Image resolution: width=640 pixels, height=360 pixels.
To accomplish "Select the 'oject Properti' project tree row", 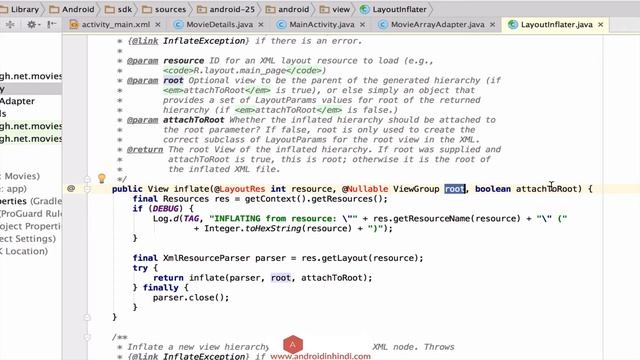I will pos(31,226).
